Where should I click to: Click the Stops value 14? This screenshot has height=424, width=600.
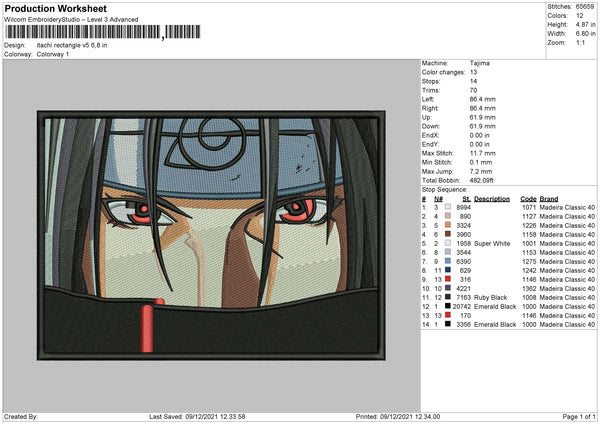click(x=473, y=81)
